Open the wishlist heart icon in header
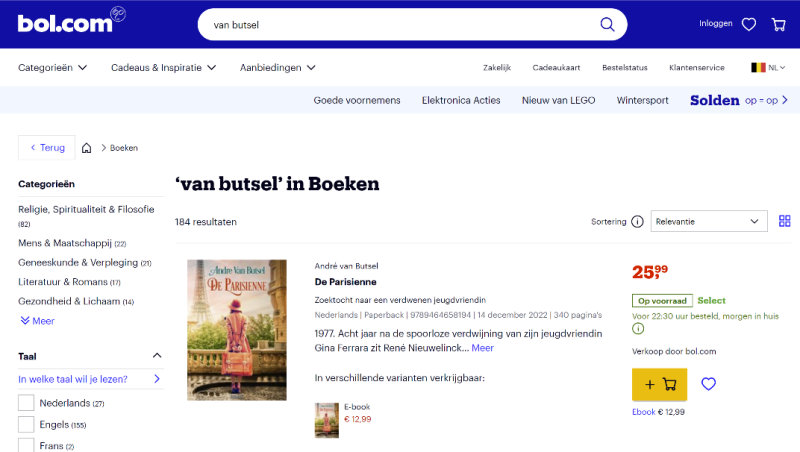800x452 pixels. (x=748, y=24)
